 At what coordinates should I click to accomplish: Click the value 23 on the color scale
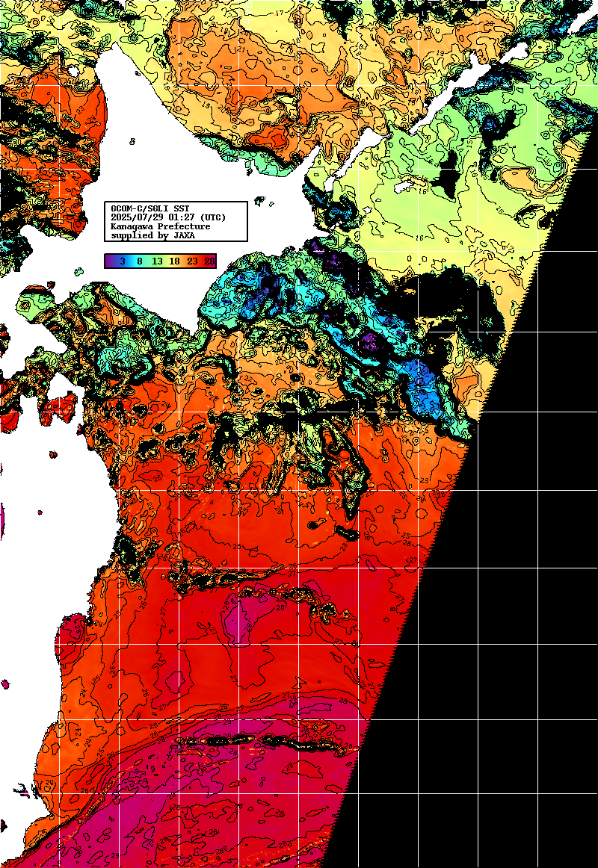click(x=192, y=261)
